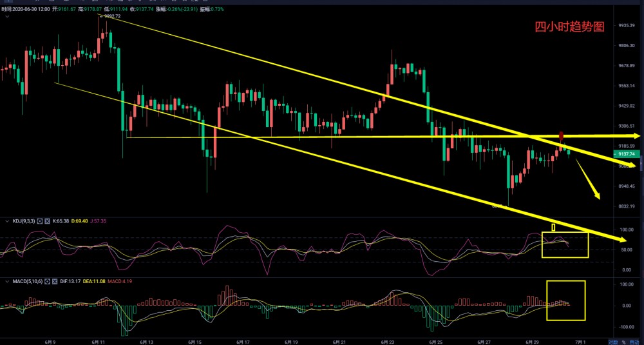The image size is (644, 345).
Task: Select the yellow box on MACD pane
Action: click(x=565, y=301)
